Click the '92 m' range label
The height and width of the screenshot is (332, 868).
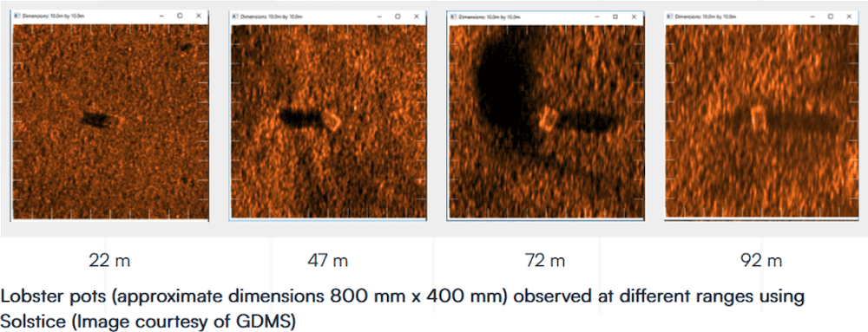tap(762, 261)
